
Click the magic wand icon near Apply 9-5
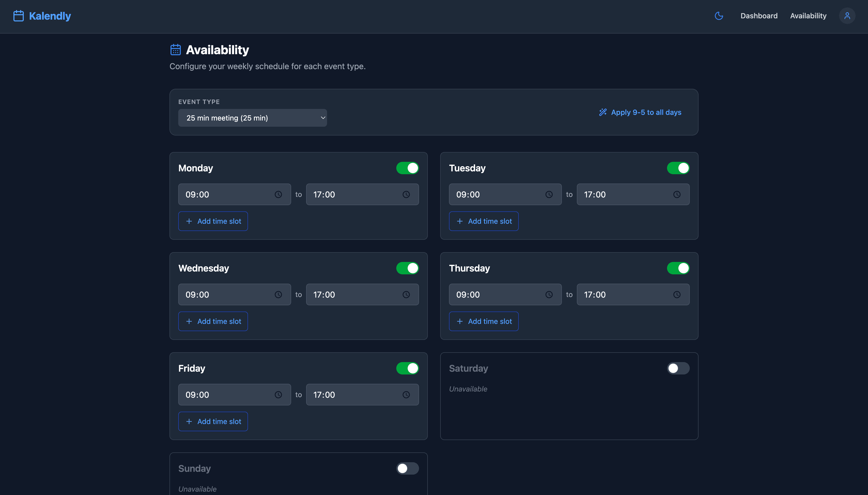coord(603,112)
